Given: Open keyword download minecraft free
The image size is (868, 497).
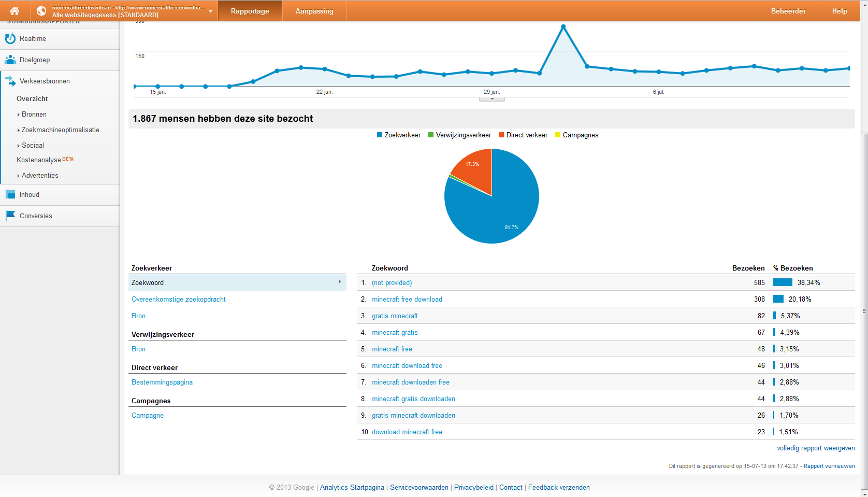Looking at the screenshot, I should pyautogui.click(x=407, y=432).
